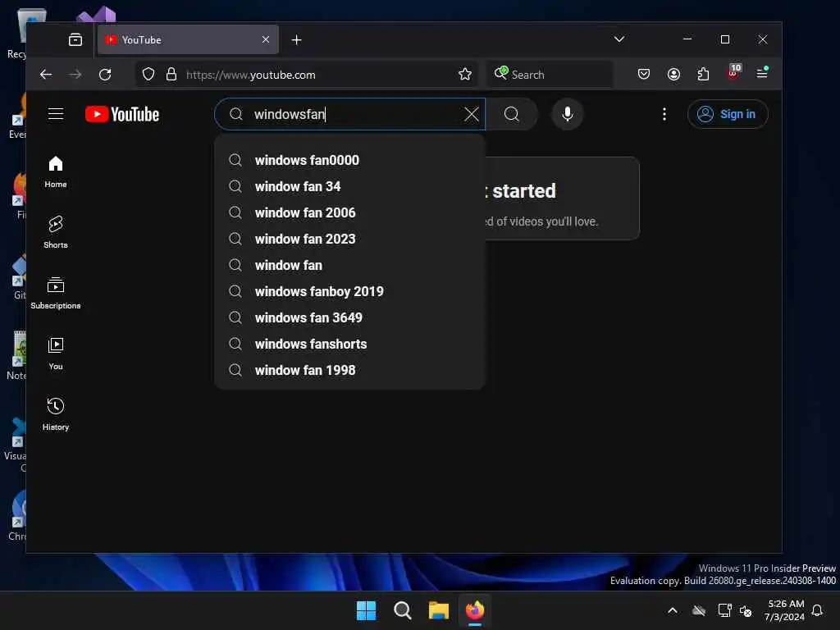Clear the search text with X
840x630 pixels.
[x=472, y=114]
